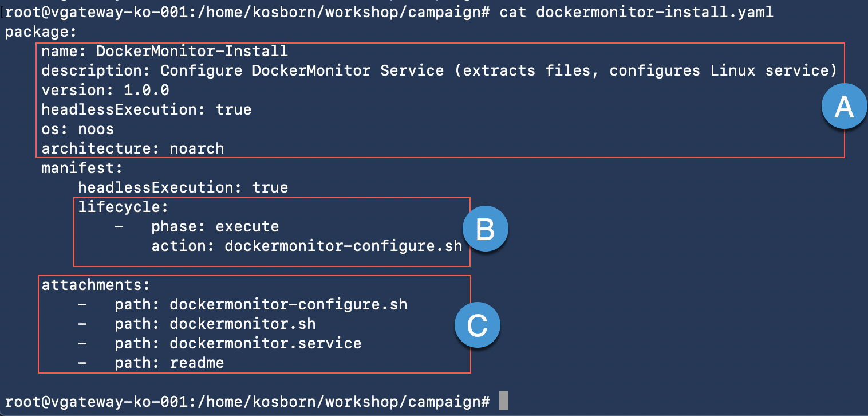Click the "name: DockerMonitor-Install" line
The height and width of the screenshot is (416, 868).
(x=164, y=51)
